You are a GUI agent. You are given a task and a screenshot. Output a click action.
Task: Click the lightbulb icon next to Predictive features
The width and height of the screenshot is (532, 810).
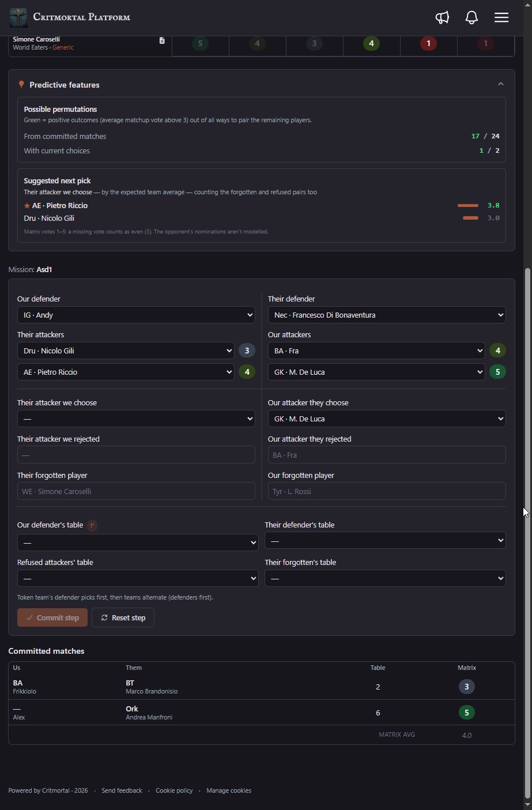pyautogui.click(x=21, y=85)
